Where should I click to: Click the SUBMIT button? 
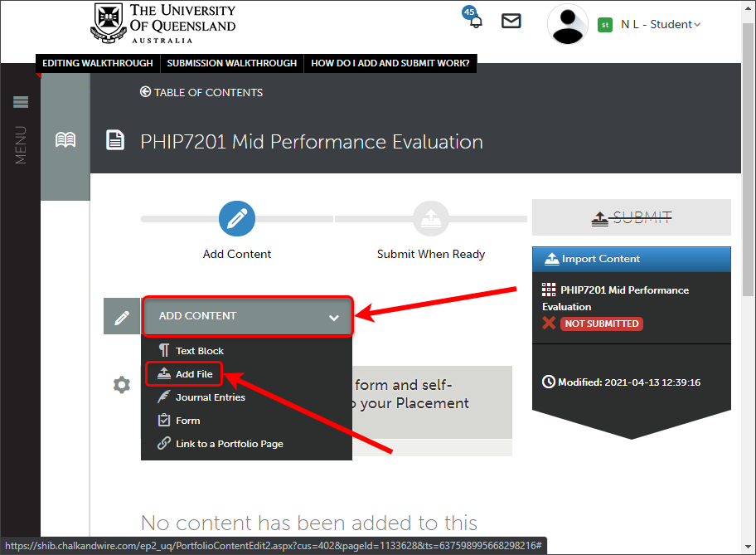(631, 217)
